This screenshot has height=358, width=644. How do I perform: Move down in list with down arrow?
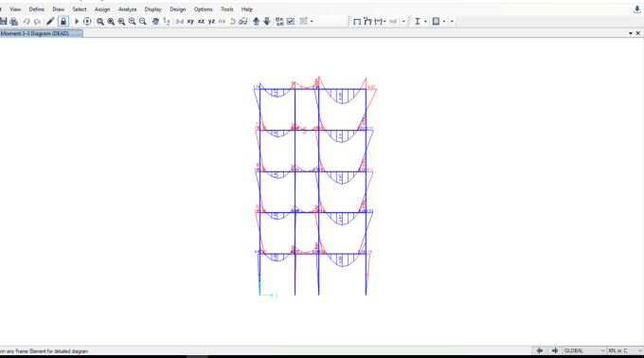(267, 22)
